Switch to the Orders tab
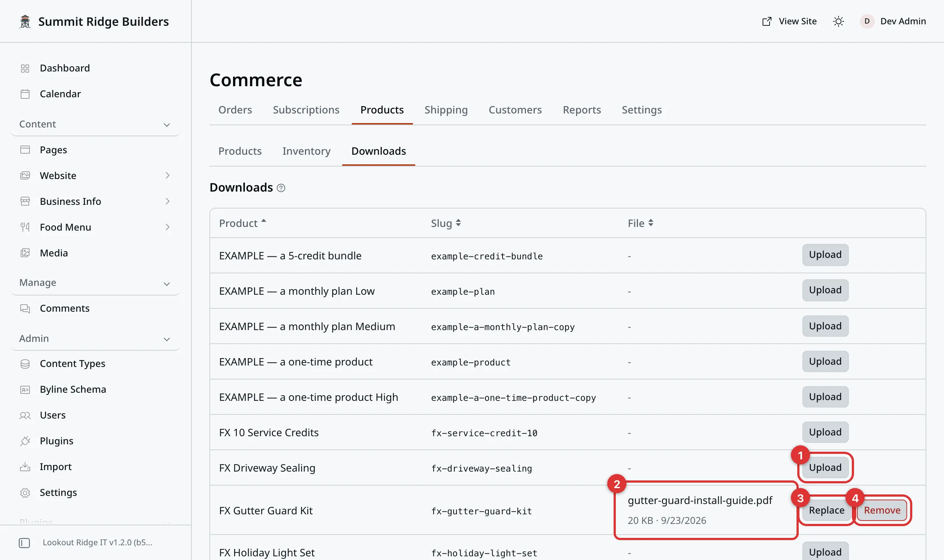Screen dimensions: 944x560 [x=235, y=110]
